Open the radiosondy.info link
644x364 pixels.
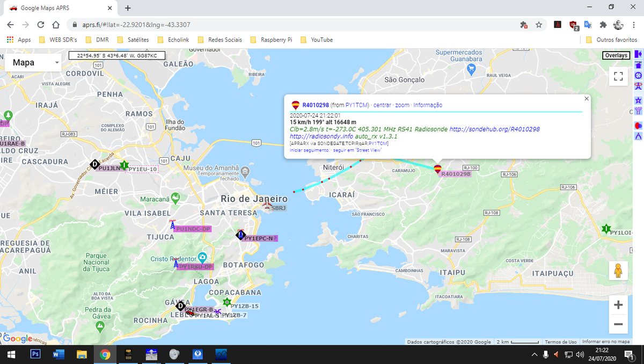[x=321, y=136]
